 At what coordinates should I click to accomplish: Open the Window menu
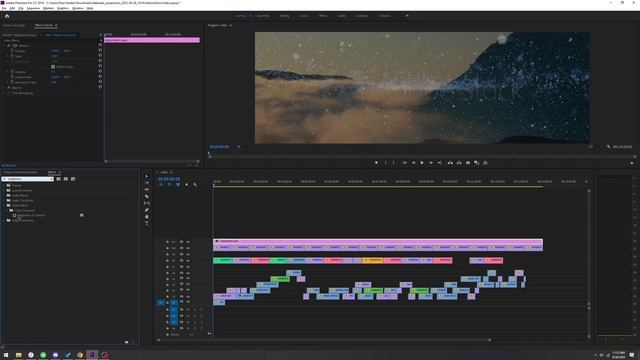pos(78,8)
